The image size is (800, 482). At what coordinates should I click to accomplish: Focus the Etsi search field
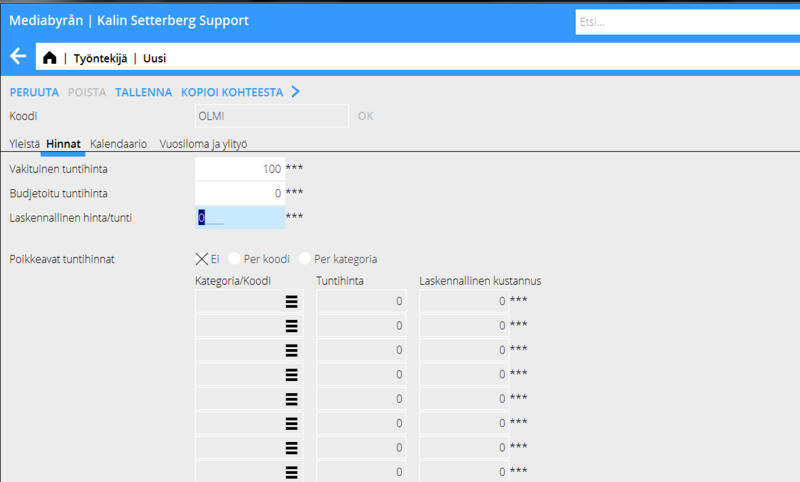point(688,22)
